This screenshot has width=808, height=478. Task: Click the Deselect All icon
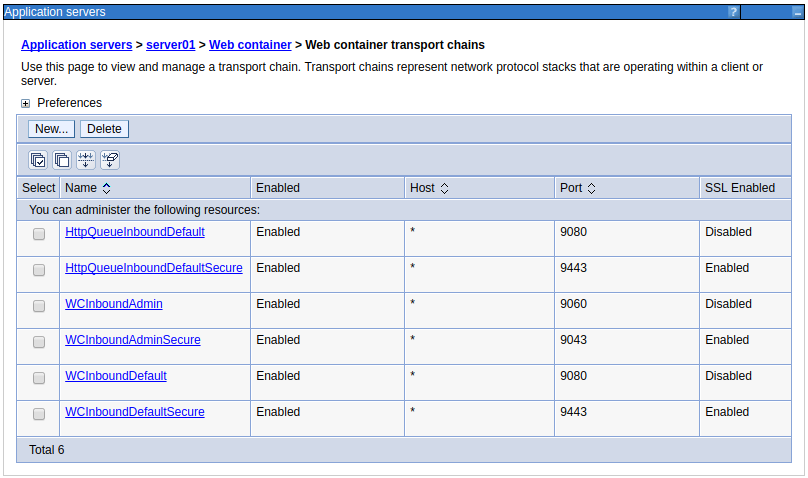pyautogui.click(x=62, y=160)
